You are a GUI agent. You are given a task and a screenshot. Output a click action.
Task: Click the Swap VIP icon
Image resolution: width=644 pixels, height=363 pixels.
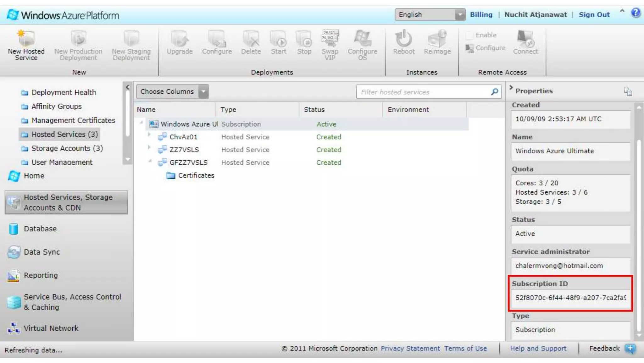point(330,39)
